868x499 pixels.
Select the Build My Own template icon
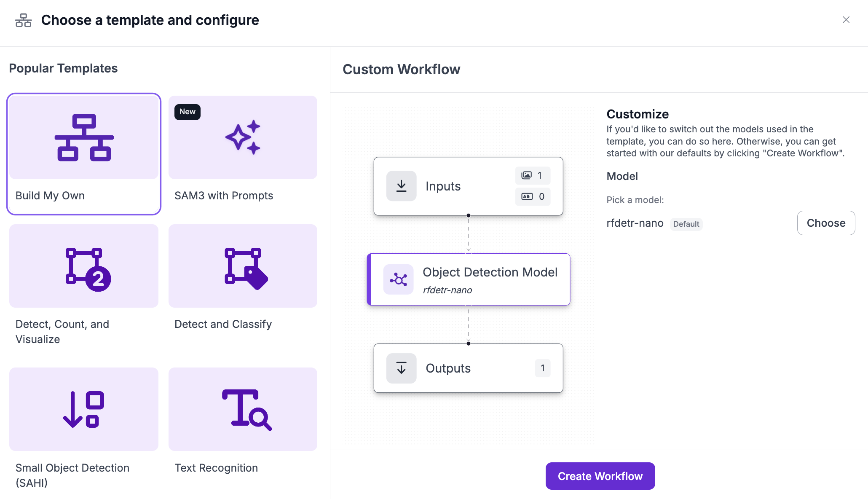tap(84, 137)
